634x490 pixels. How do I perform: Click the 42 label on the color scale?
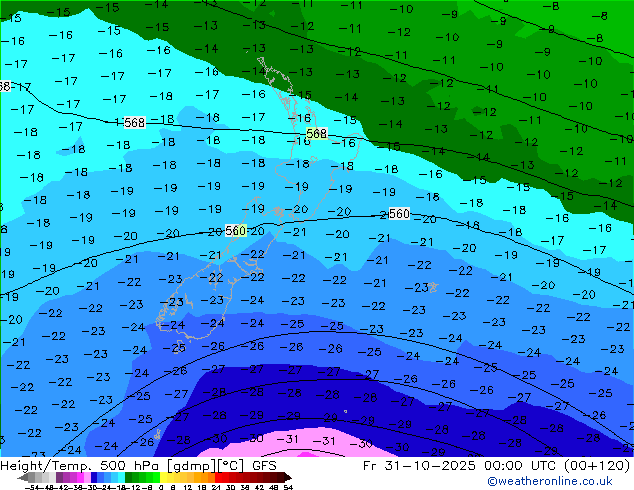pyautogui.click(x=259, y=488)
